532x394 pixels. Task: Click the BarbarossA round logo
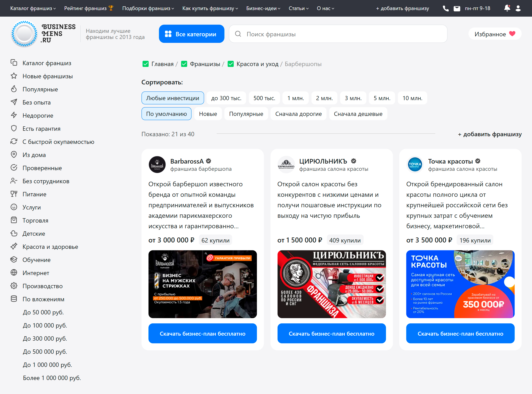[157, 165]
